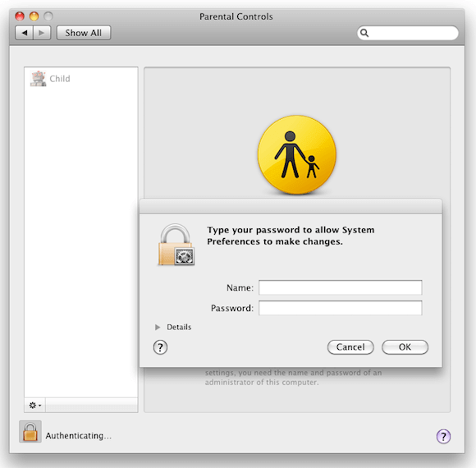
Task: Click the padlock icon in dialog
Action: pyautogui.click(x=176, y=245)
